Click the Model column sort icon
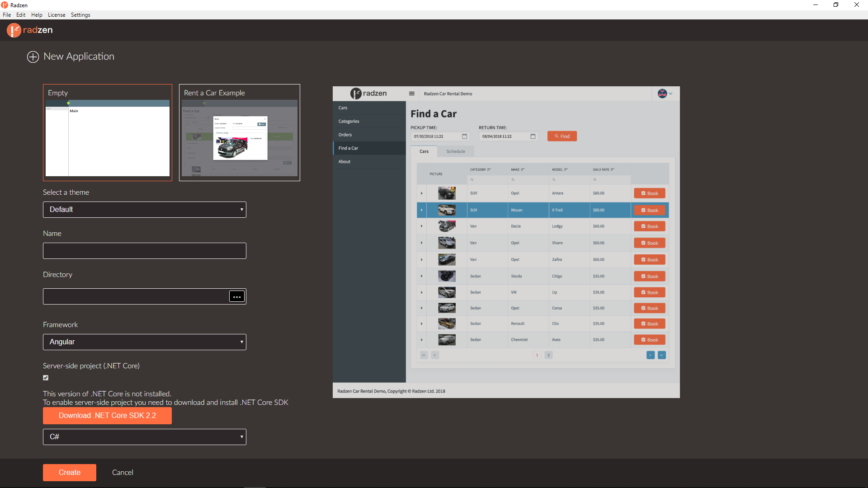 tap(566, 170)
